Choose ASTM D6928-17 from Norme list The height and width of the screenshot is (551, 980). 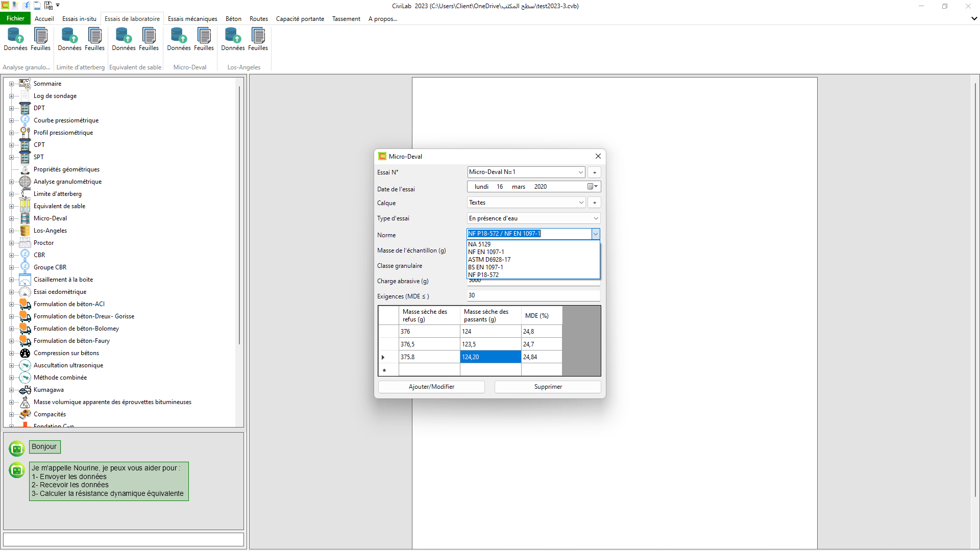tap(533, 260)
